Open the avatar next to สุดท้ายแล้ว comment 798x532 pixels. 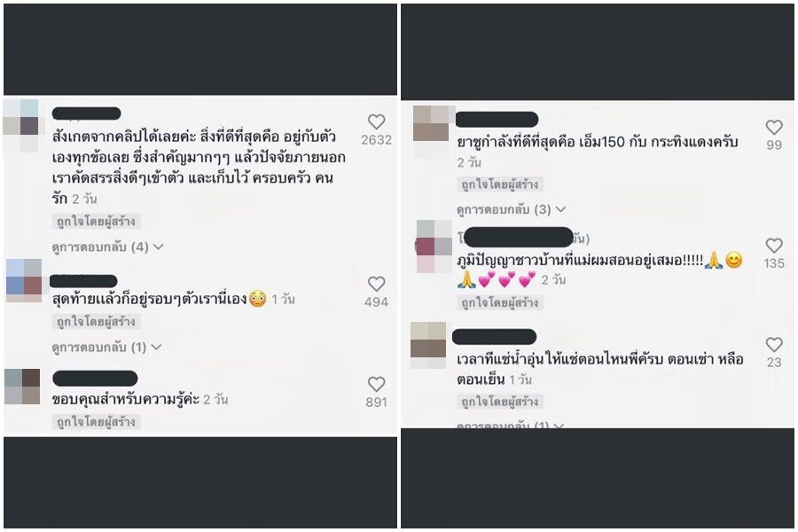24,280
